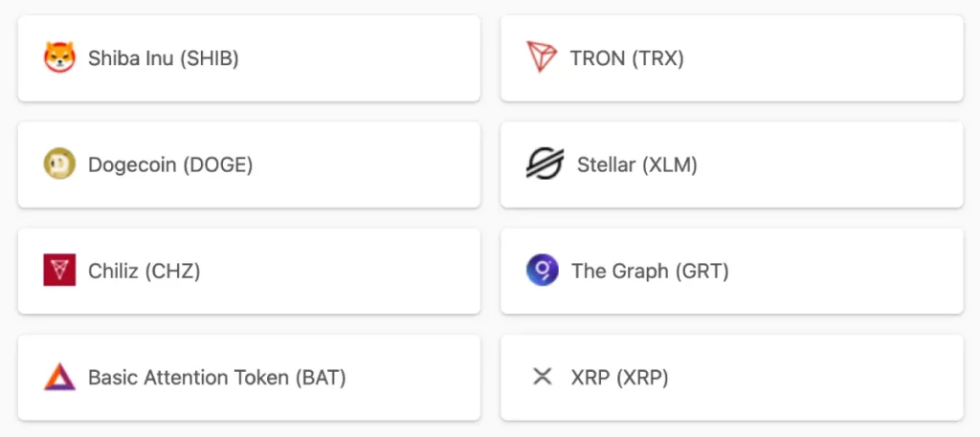Choose The Graph (GRT) text label
The height and width of the screenshot is (437, 980).
click(650, 271)
